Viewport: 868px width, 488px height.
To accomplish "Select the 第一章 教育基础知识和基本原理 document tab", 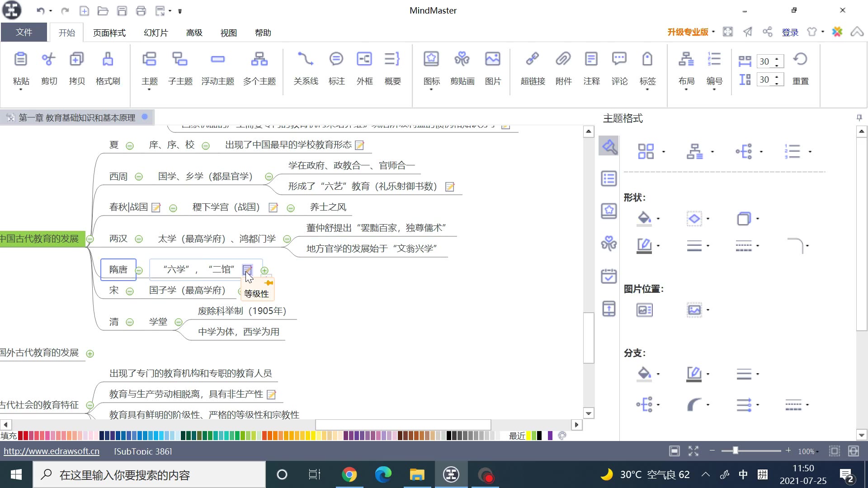I will (x=77, y=117).
